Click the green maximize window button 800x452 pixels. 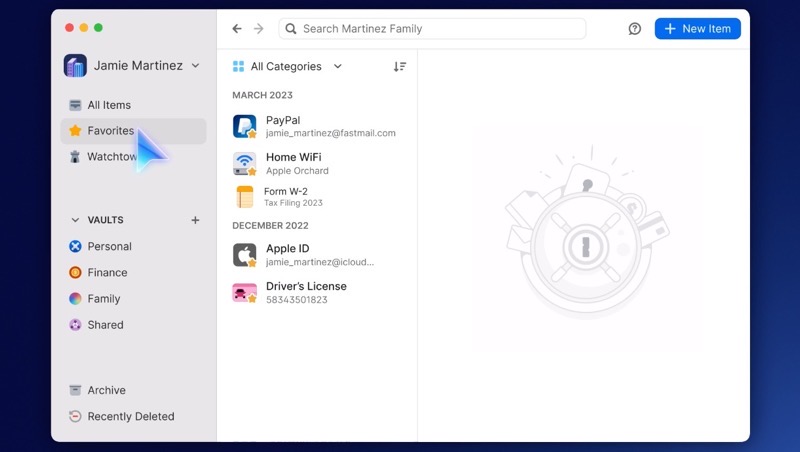point(98,28)
